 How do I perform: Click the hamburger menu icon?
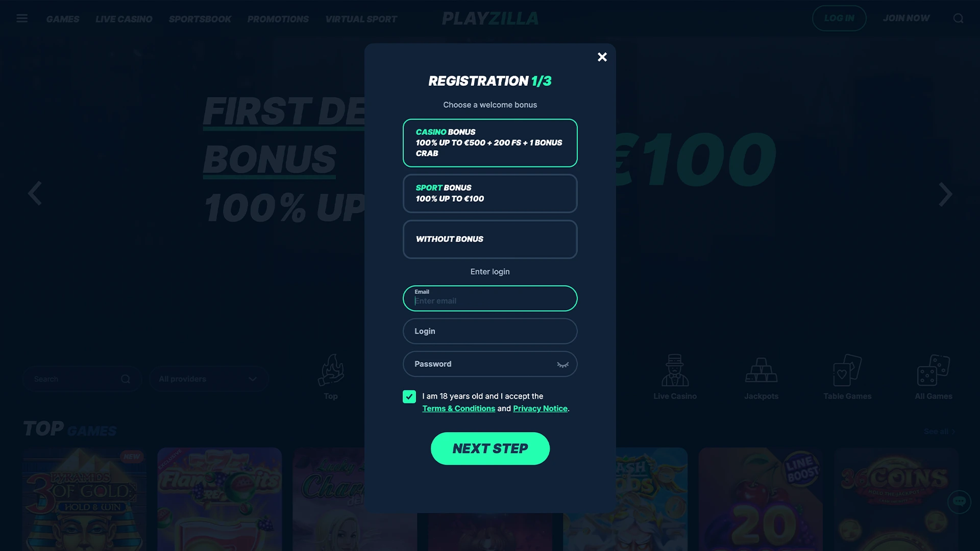pos(22,18)
